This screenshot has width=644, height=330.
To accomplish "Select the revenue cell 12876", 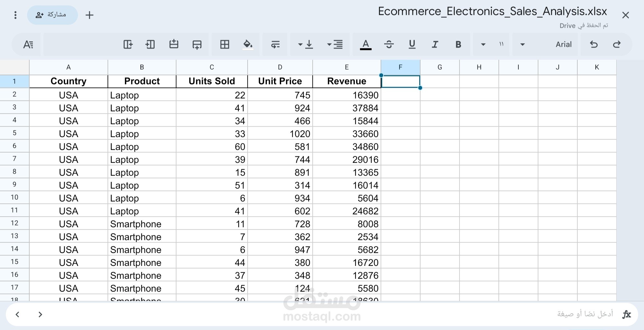I will (347, 275).
